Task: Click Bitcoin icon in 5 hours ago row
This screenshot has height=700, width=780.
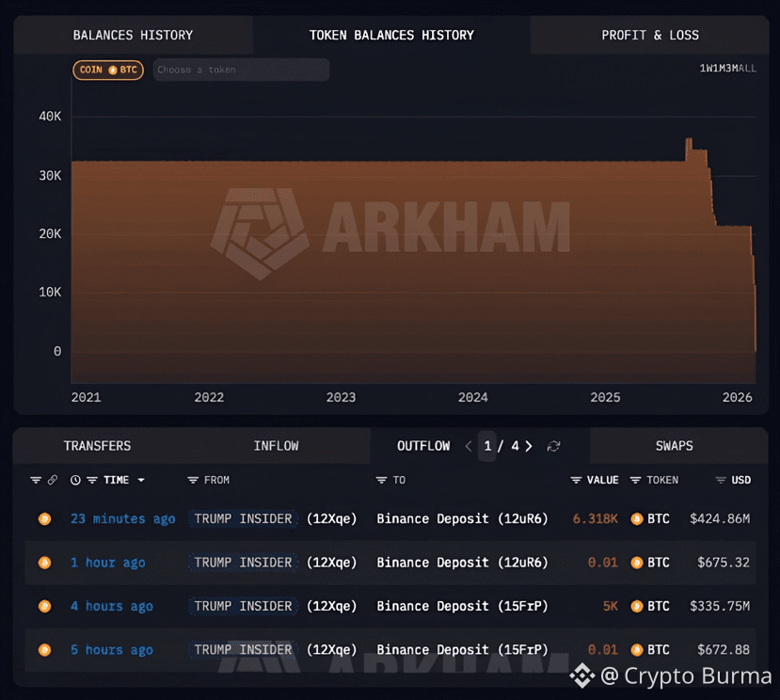Action: (x=45, y=650)
